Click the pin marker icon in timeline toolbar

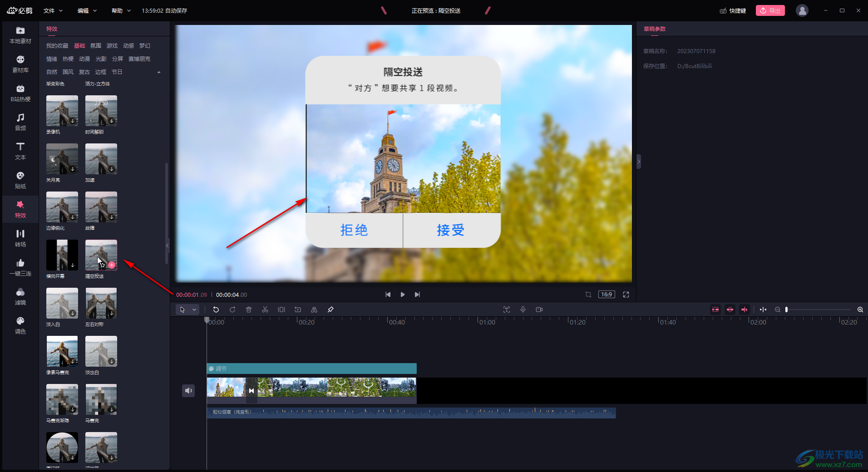[x=330, y=310]
